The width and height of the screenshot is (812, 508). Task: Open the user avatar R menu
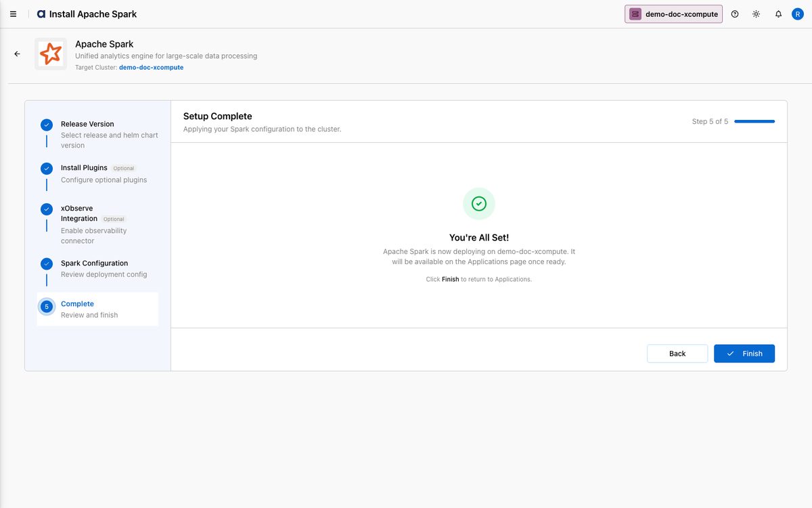coord(798,14)
